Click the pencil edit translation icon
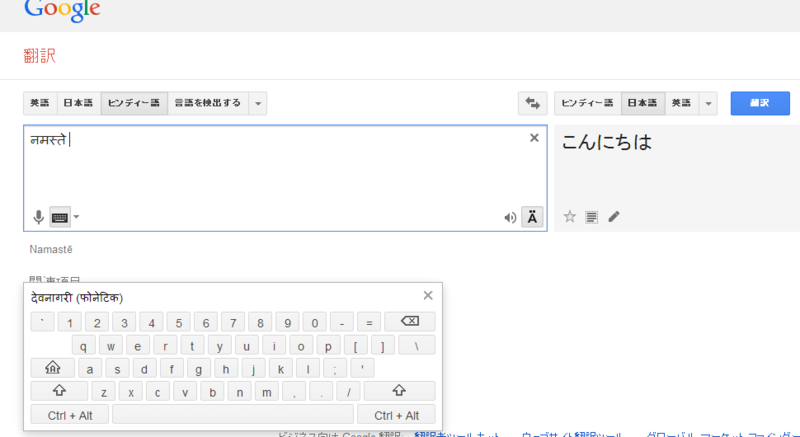The image size is (800, 437). point(614,217)
